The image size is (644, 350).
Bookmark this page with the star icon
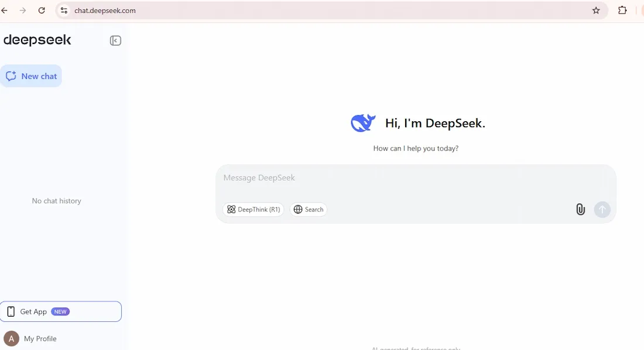[596, 11]
